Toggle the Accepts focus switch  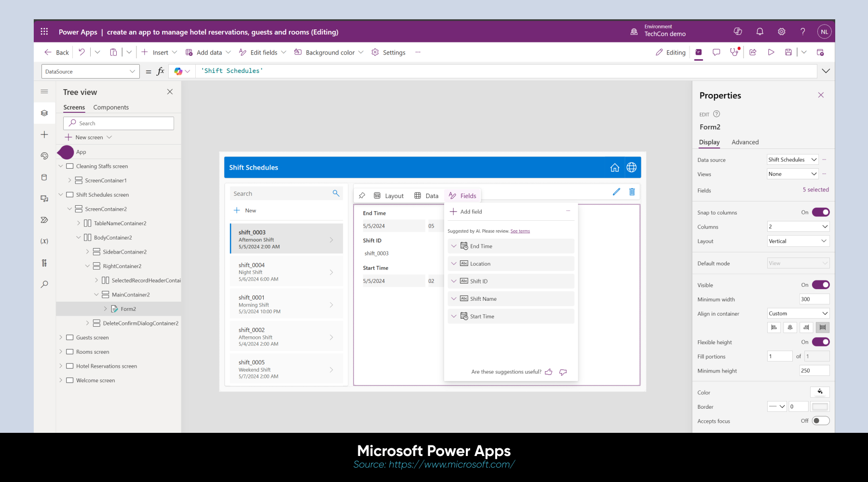pyautogui.click(x=821, y=421)
